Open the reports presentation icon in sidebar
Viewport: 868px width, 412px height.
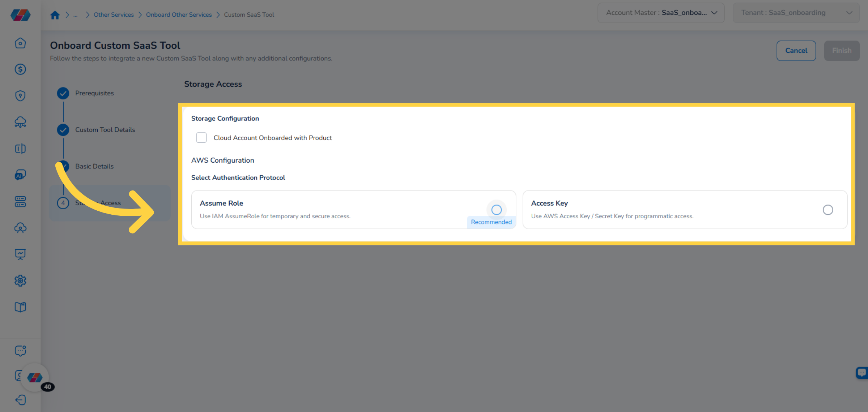tap(20, 254)
